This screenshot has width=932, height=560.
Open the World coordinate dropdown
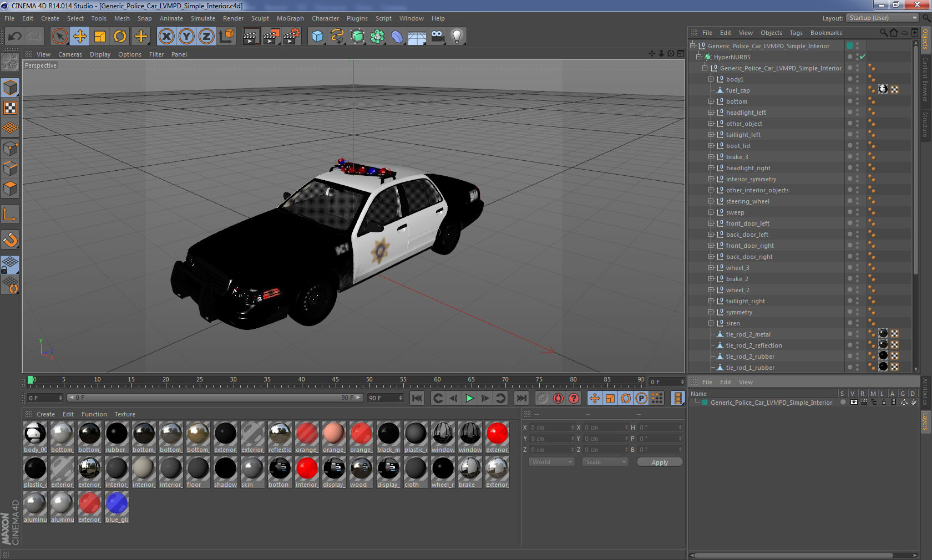[x=551, y=462]
